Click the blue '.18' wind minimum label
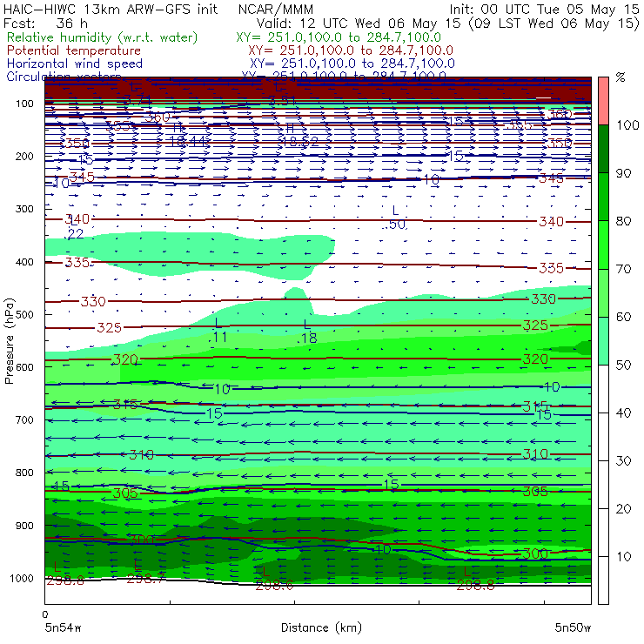Image resolution: width=644 pixels, height=644 pixels. pyautogui.click(x=307, y=339)
